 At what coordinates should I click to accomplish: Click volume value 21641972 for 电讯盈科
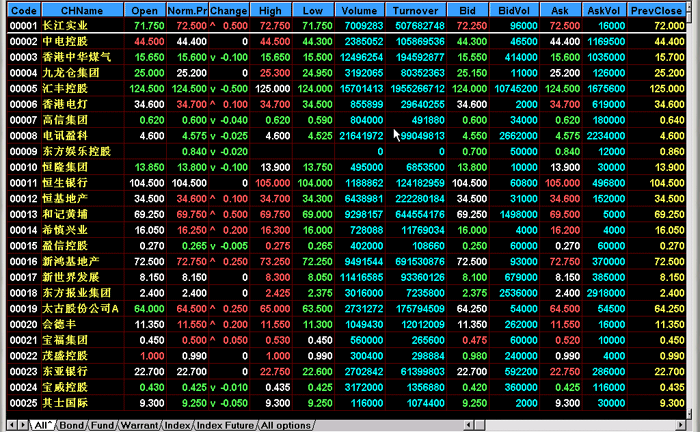pos(361,136)
